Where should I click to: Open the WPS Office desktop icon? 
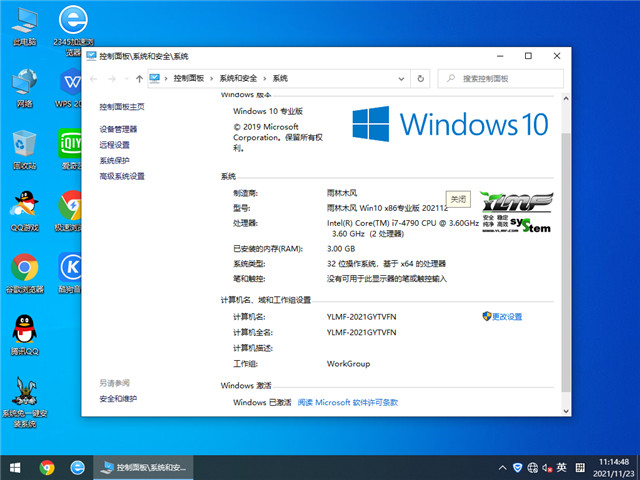tap(69, 88)
